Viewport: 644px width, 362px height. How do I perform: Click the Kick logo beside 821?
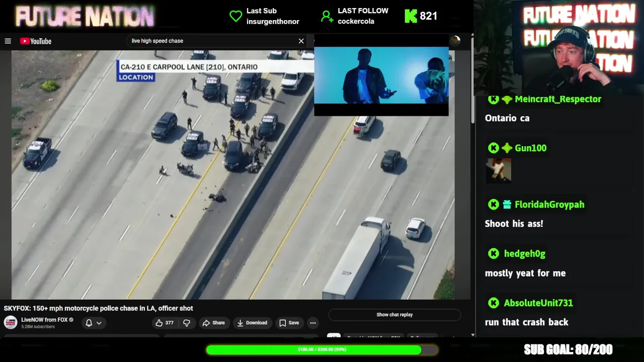[x=411, y=16]
